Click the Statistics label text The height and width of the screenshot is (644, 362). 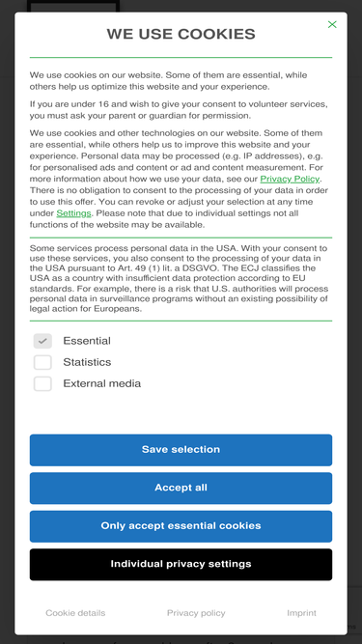87,362
